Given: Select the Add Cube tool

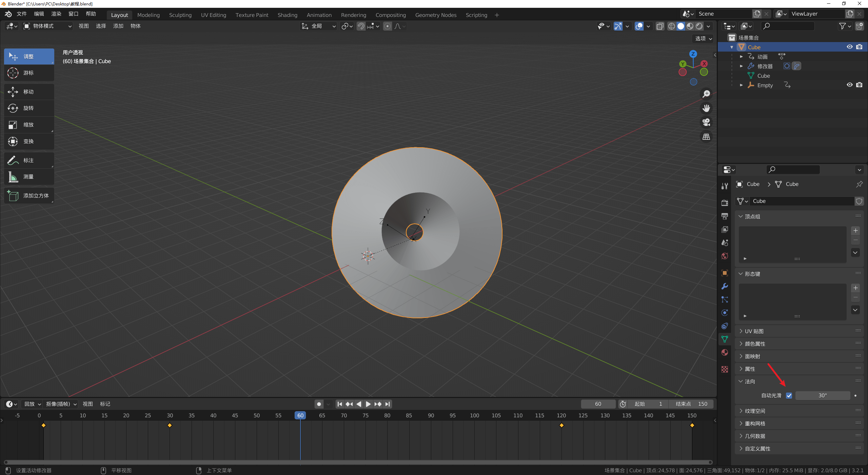Looking at the screenshot, I should click(x=29, y=195).
